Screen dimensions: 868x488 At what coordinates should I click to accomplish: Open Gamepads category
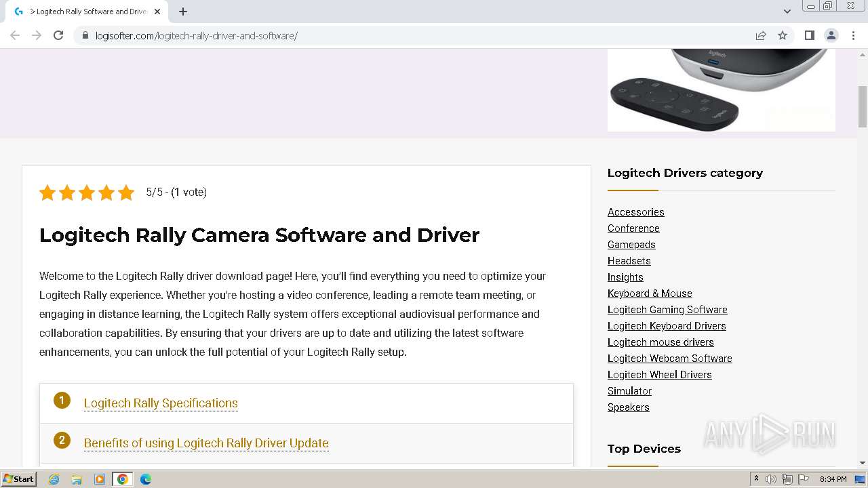[x=631, y=245]
